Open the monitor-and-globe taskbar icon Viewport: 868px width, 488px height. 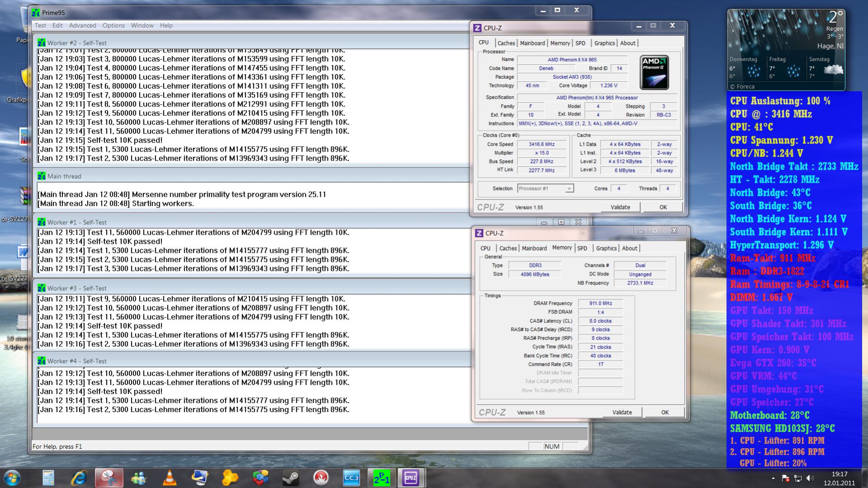[200, 478]
